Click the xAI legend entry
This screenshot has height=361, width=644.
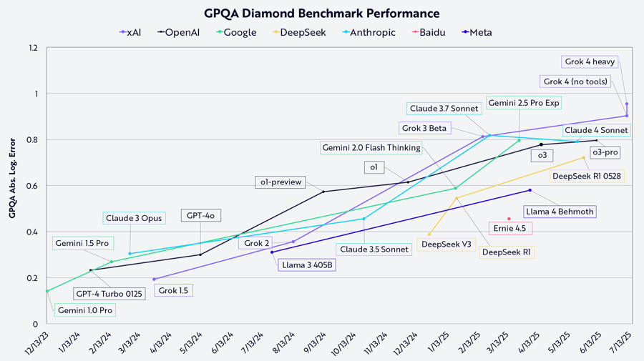coord(130,32)
